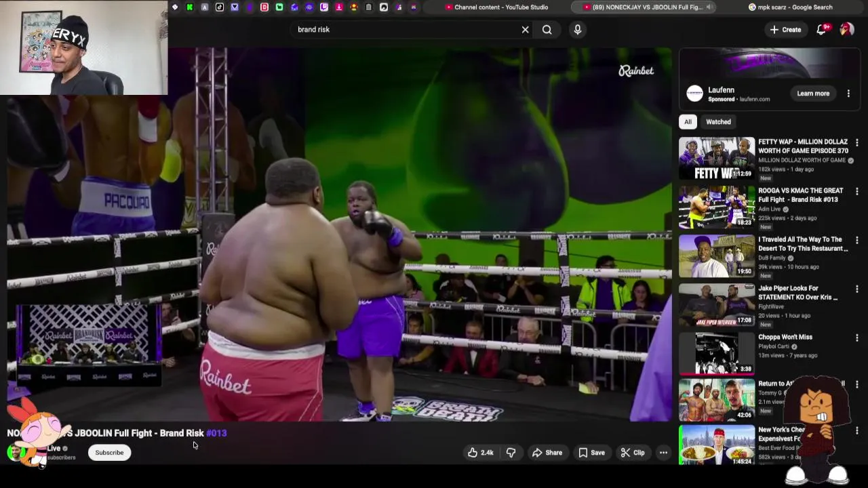Open the desert restaurant video thumbnail
The width and height of the screenshot is (868, 488).
click(x=717, y=256)
